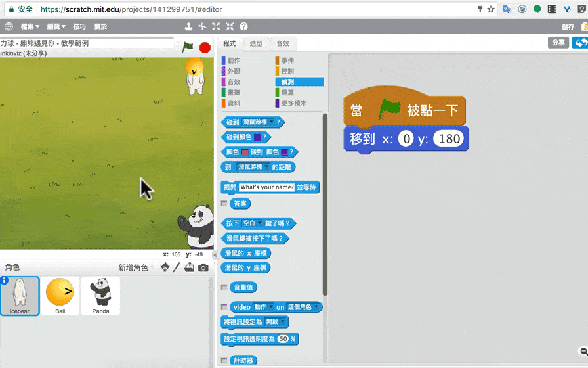Open the icebear sprite info button
The height and width of the screenshot is (368, 588).
[4, 280]
